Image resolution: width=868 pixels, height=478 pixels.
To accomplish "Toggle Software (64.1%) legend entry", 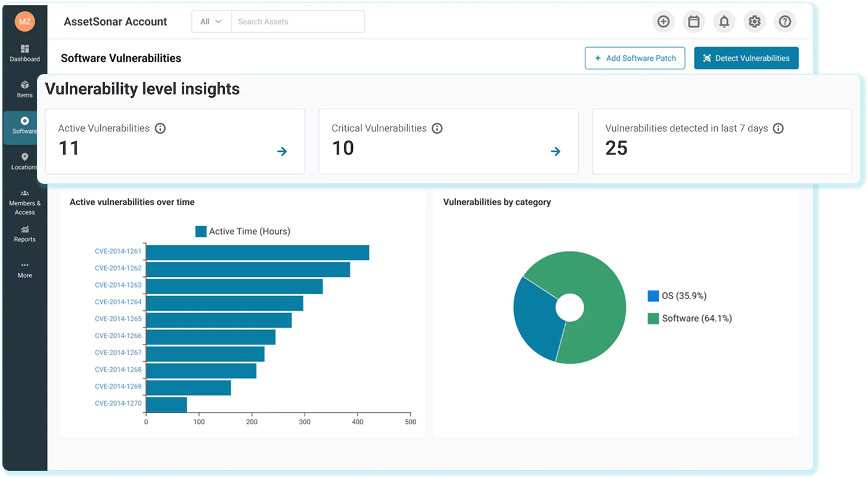I will [689, 319].
